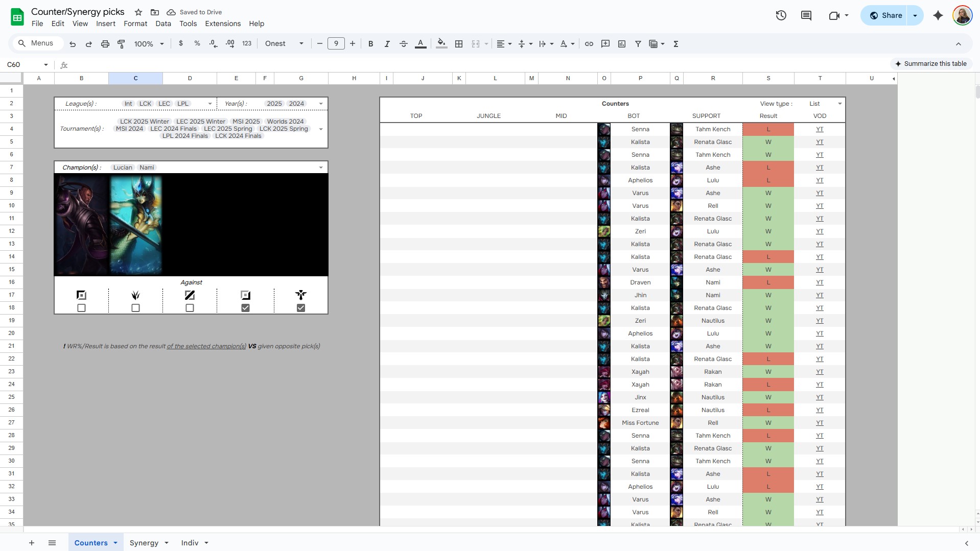The height and width of the screenshot is (551, 980).
Task: Open the functions sigma icon
Action: coord(676,44)
